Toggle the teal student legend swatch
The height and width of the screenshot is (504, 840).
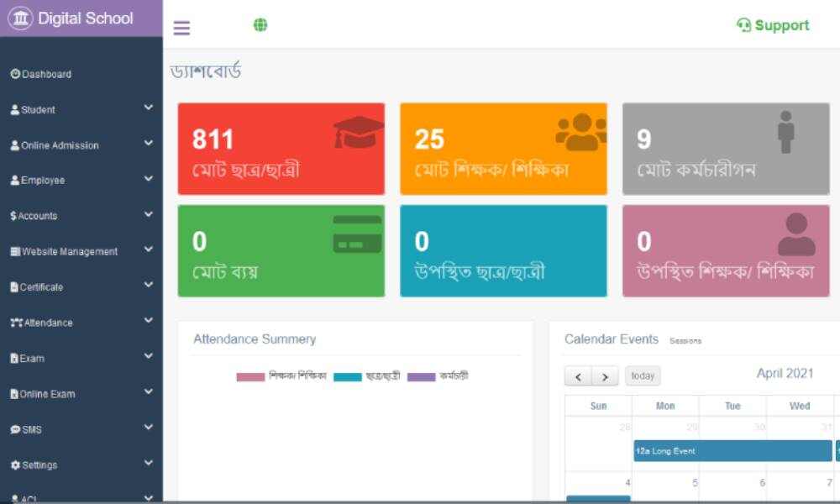347,377
